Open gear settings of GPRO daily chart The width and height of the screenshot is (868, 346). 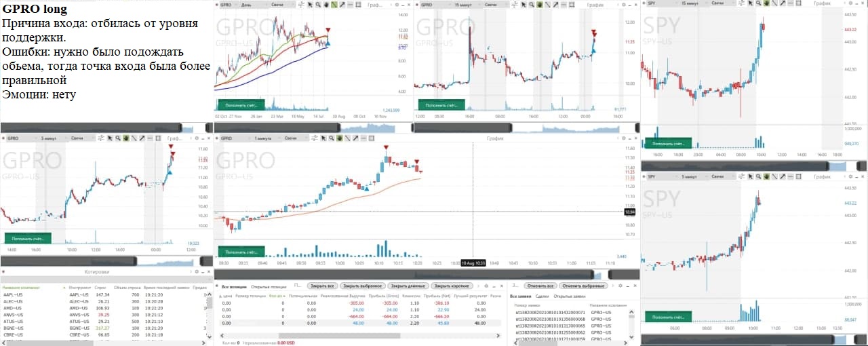click(397, 4)
